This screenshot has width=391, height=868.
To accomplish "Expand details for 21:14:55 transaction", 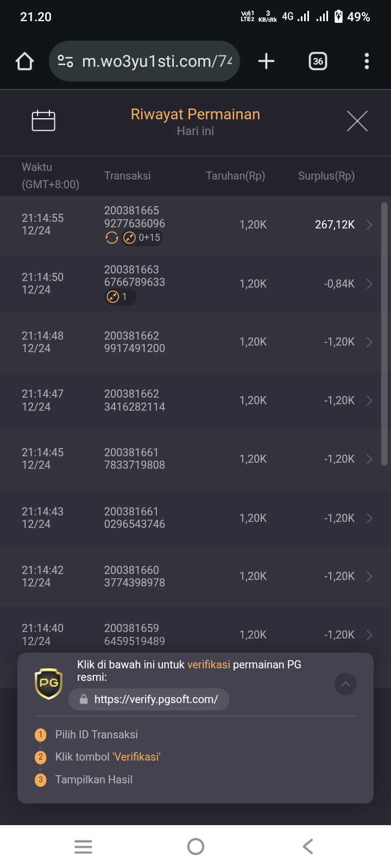I will tap(369, 225).
